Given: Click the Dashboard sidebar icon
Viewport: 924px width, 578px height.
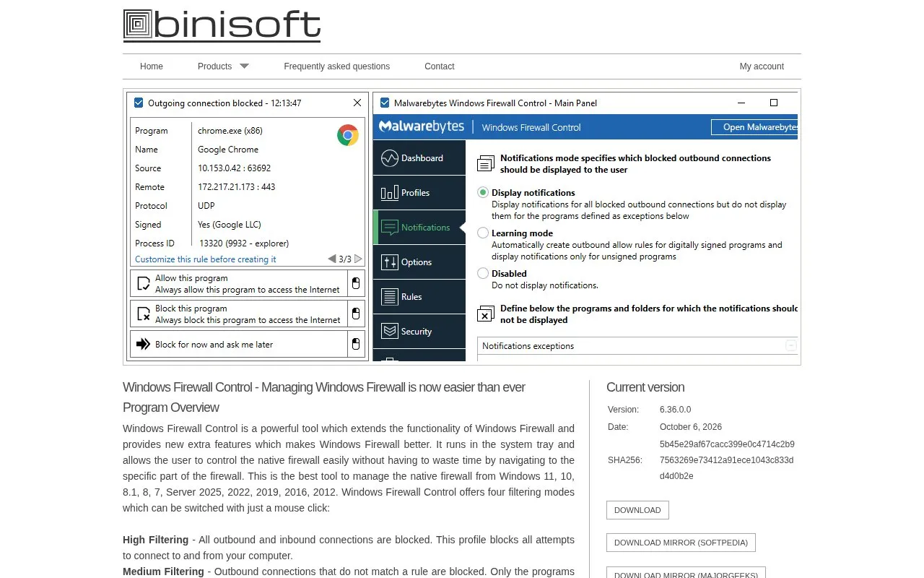Looking at the screenshot, I should (390, 158).
